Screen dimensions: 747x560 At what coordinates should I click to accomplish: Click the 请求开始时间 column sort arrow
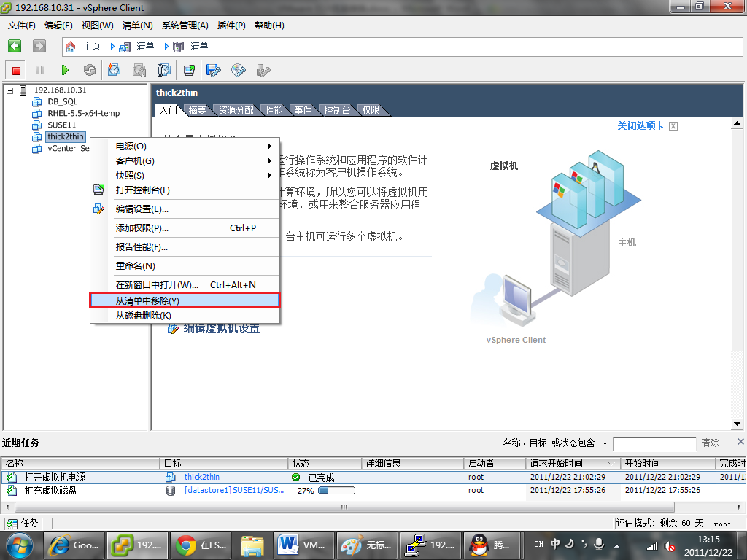click(x=612, y=463)
